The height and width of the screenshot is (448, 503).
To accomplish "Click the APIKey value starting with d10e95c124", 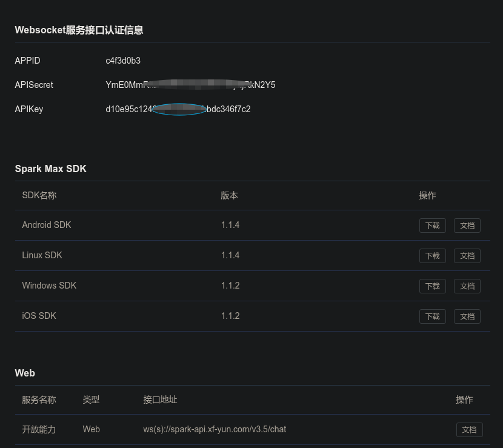I will 178,109.
